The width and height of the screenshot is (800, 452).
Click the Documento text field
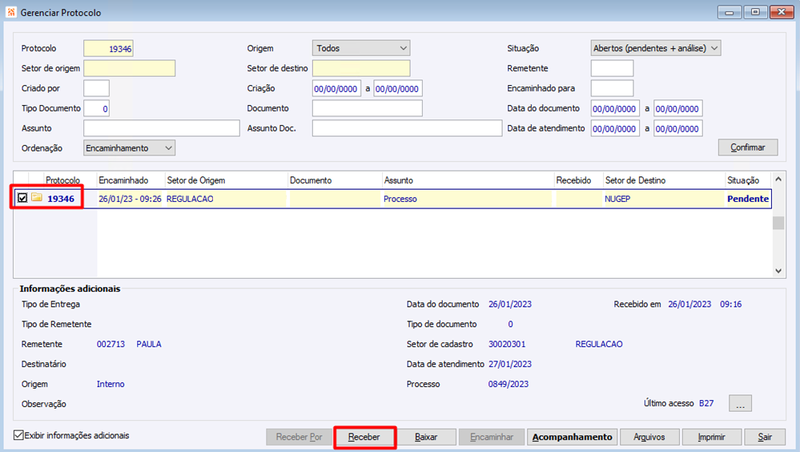(367, 108)
